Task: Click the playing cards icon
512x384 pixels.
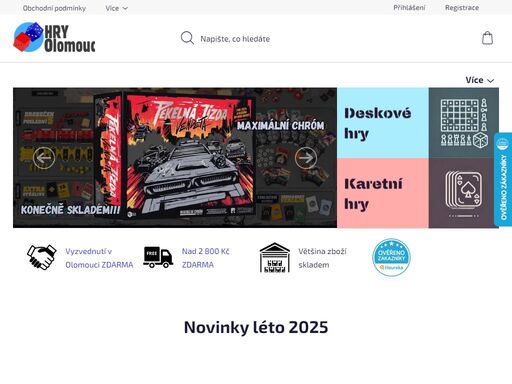Action: point(464,193)
